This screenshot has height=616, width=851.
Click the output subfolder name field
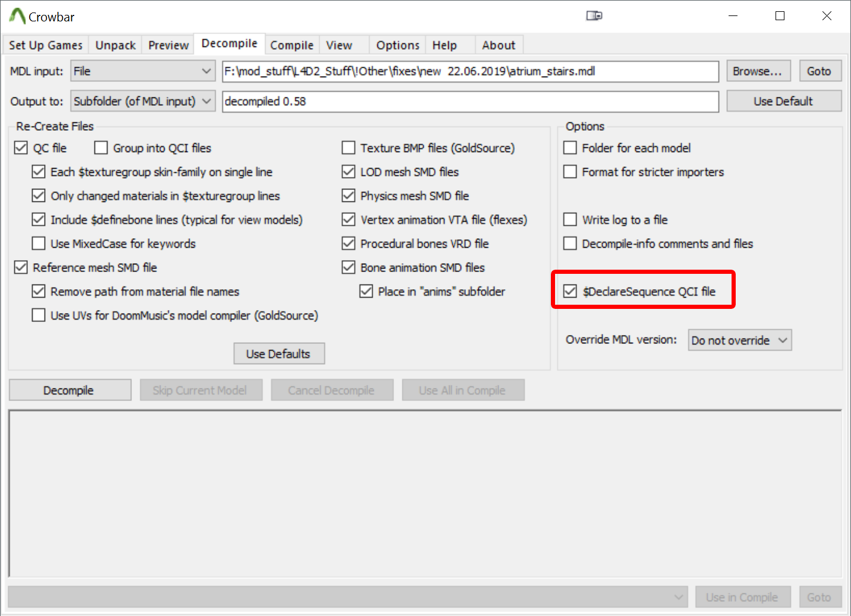pos(470,101)
